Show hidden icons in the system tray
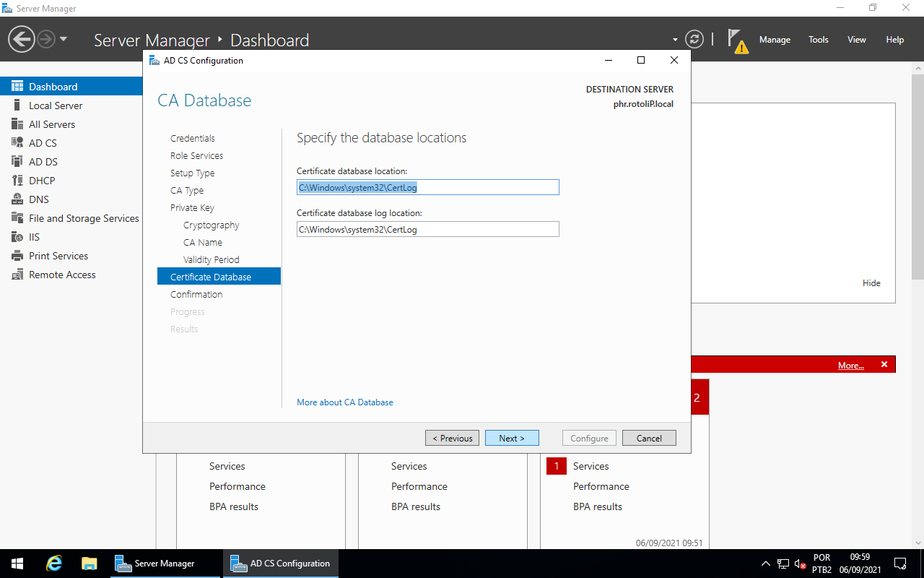 (765, 563)
